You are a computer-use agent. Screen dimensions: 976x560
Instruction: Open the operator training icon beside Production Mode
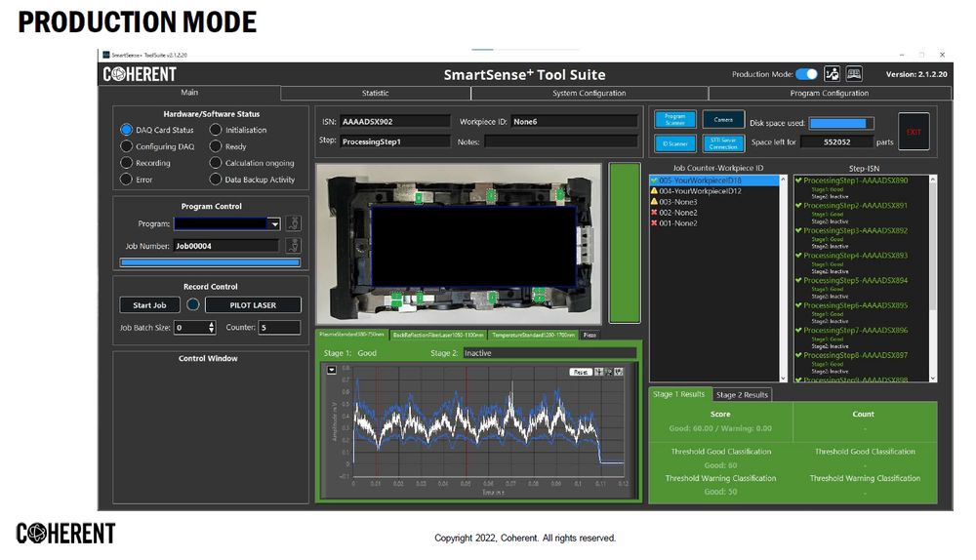point(833,74)
